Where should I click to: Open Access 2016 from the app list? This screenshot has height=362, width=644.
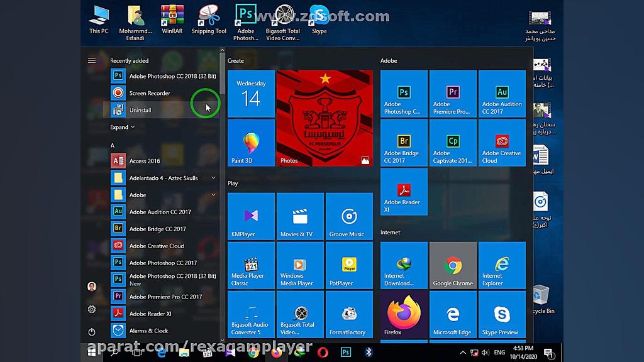click(x=145, y=161)
